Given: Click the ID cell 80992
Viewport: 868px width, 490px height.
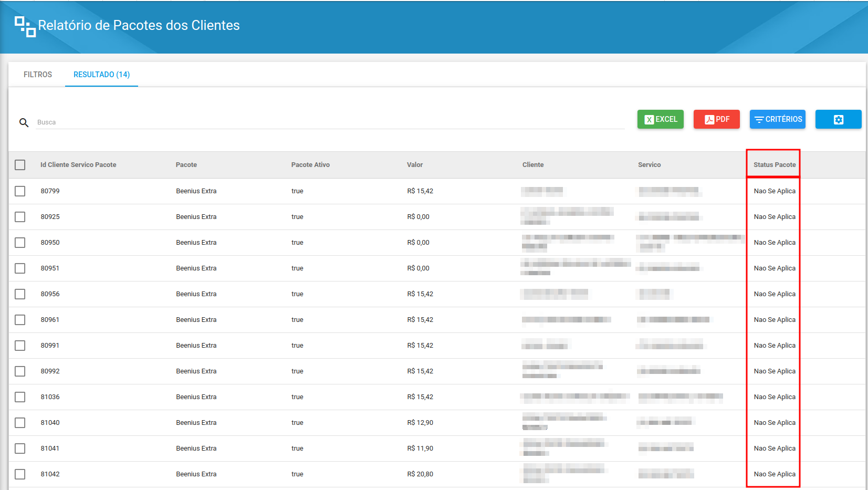Looking at the screenshot, I should point(50,371).
